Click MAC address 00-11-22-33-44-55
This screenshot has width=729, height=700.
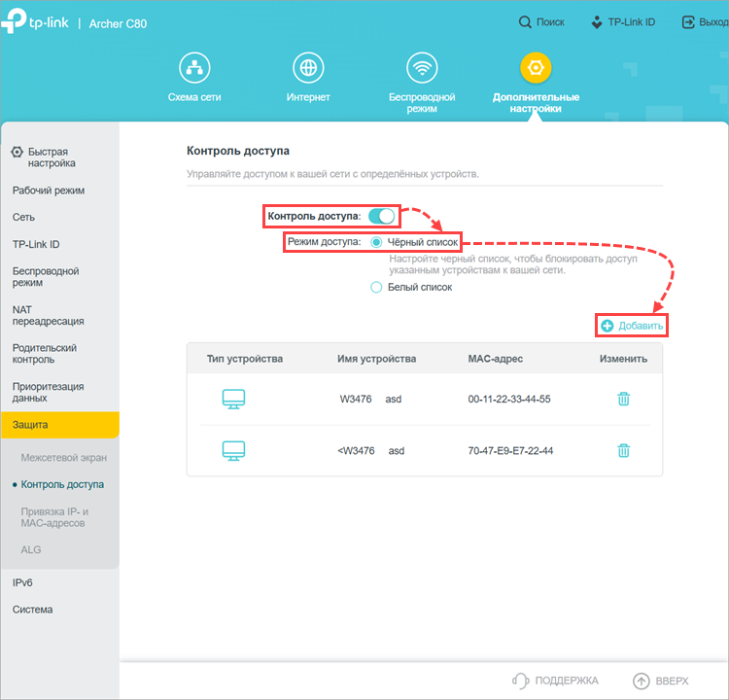coord(509,399)
